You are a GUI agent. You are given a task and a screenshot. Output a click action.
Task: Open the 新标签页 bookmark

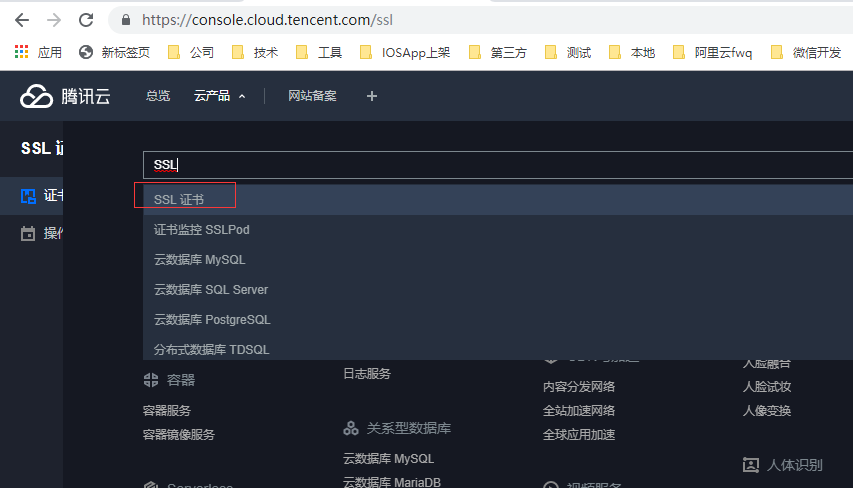tap(114, 52)
